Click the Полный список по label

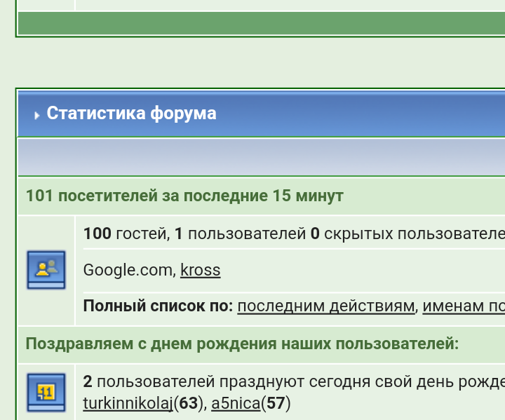point(158,306)
